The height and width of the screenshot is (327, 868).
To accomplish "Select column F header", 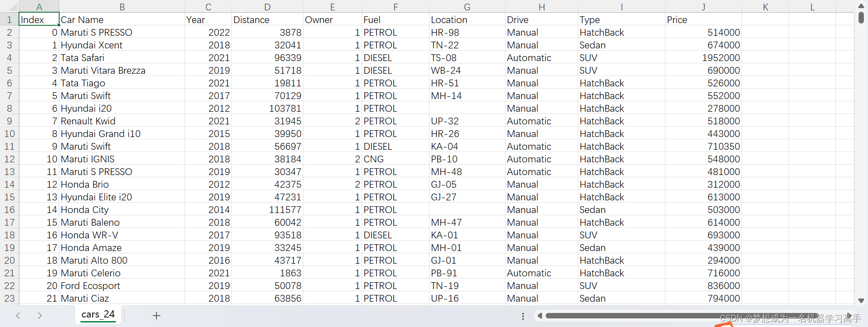I will coord(396,7).
